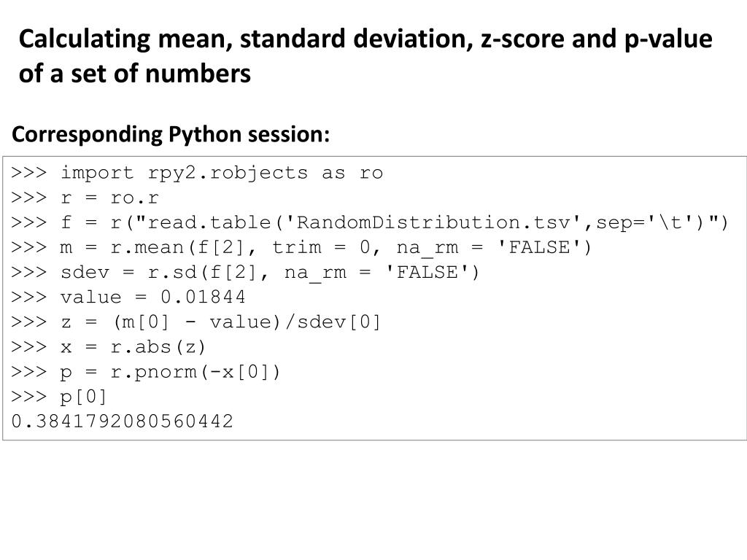The image size is (747, 560).
Task: Click 'sdev[0]' in the z line
Action: point(339,322)
